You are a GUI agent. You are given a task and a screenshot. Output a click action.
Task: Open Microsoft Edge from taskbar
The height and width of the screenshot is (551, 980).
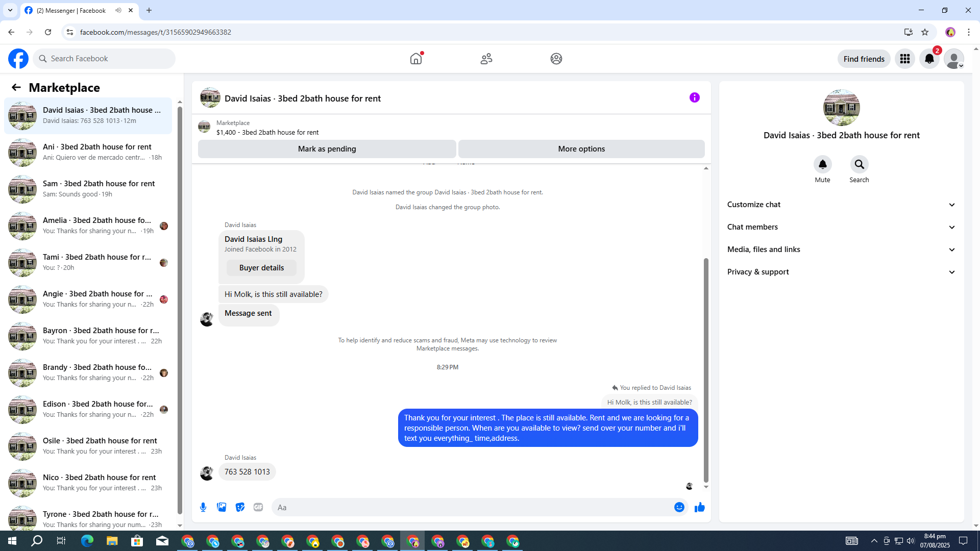tap(87, 541)
